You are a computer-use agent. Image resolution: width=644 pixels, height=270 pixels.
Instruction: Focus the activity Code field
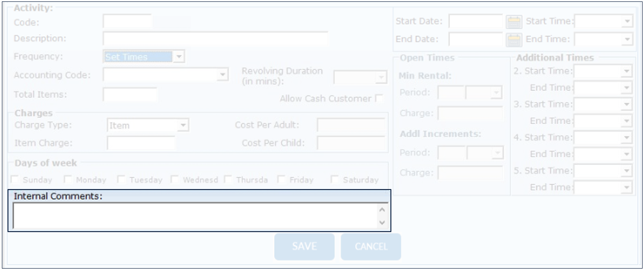pyautogui.click(x=127, y=22)
